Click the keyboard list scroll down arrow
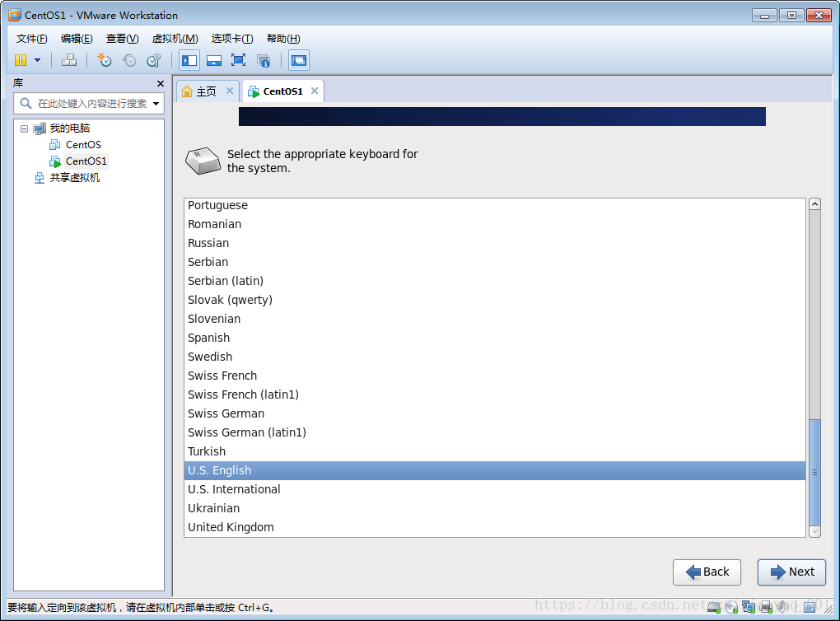The height and width of the screenshot is (621, 840). pyautogui.click(x=814, y=531)
